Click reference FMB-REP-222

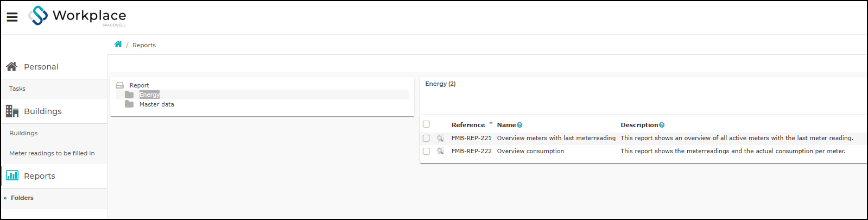[472, 151]
